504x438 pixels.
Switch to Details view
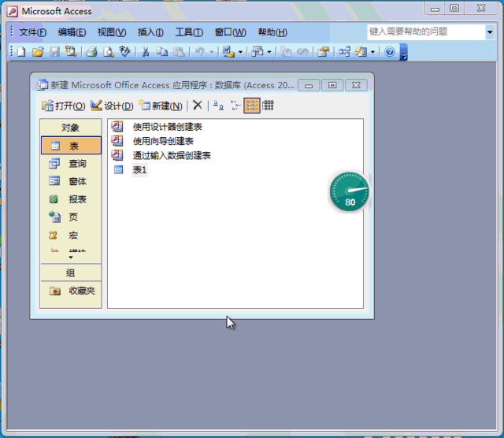pos(268,105)
